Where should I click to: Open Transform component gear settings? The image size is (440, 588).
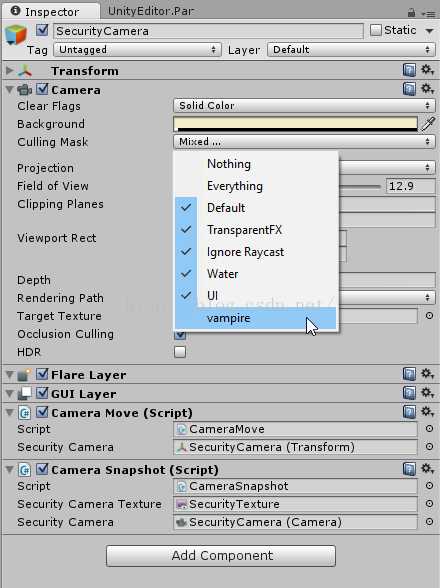click(x=427, y=70)
